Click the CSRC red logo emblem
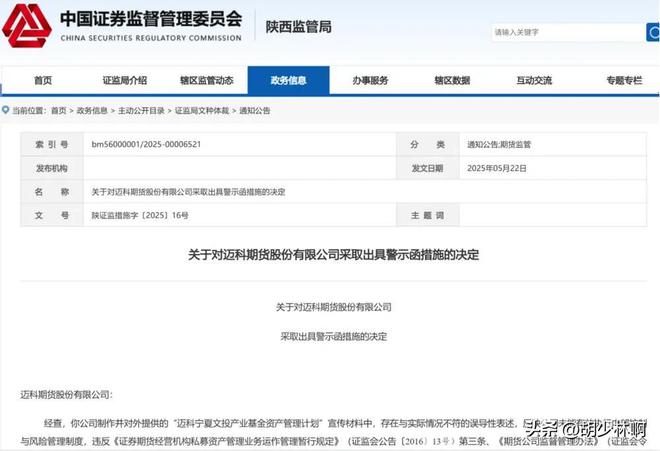 27,26
